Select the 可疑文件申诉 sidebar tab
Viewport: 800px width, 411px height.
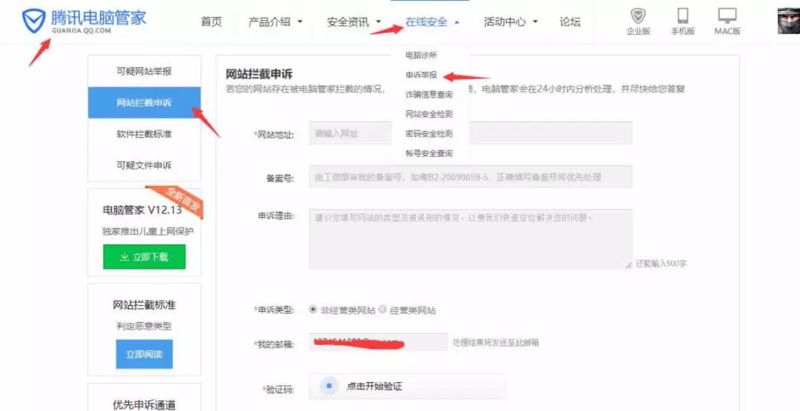144,165
